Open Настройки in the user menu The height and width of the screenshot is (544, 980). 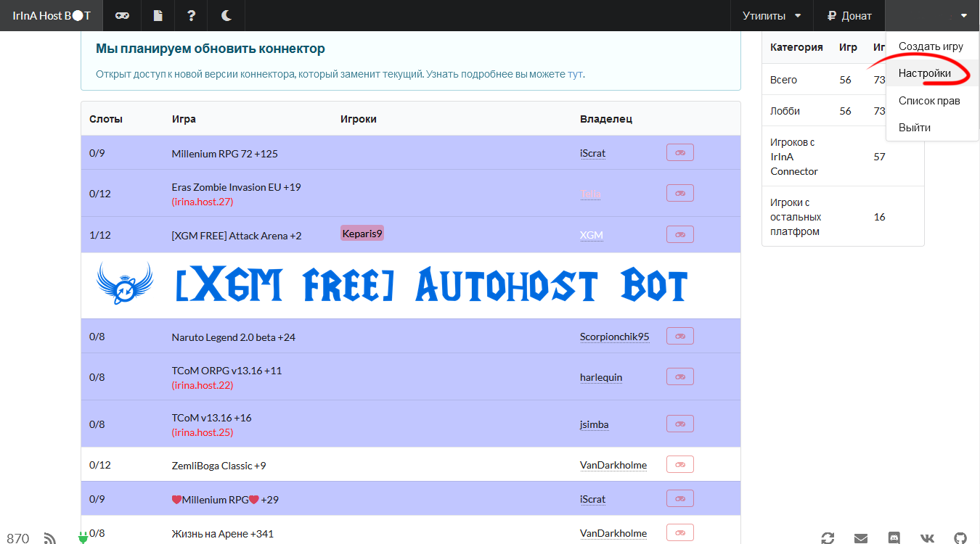point(931,73)
